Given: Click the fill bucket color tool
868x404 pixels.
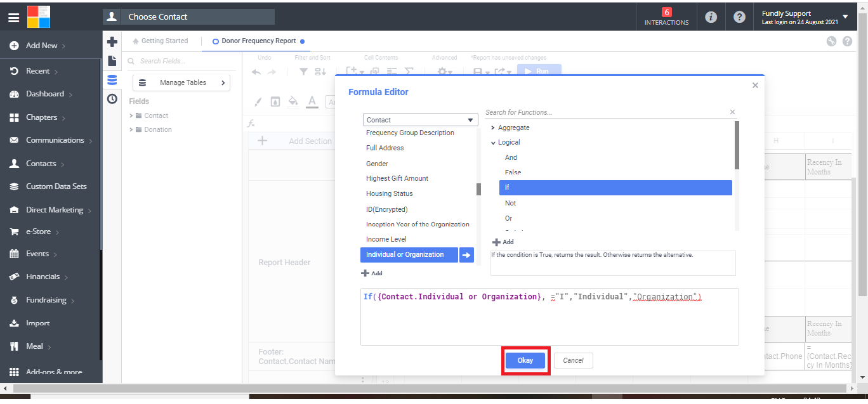Looking at the screenshot, I should 293,101.
